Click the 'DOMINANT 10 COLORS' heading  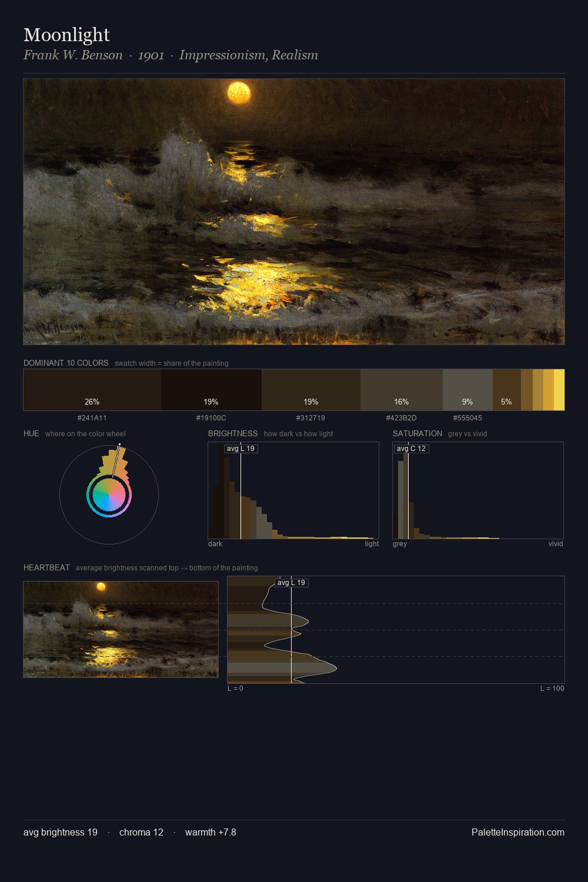click(x=66, y=363)
